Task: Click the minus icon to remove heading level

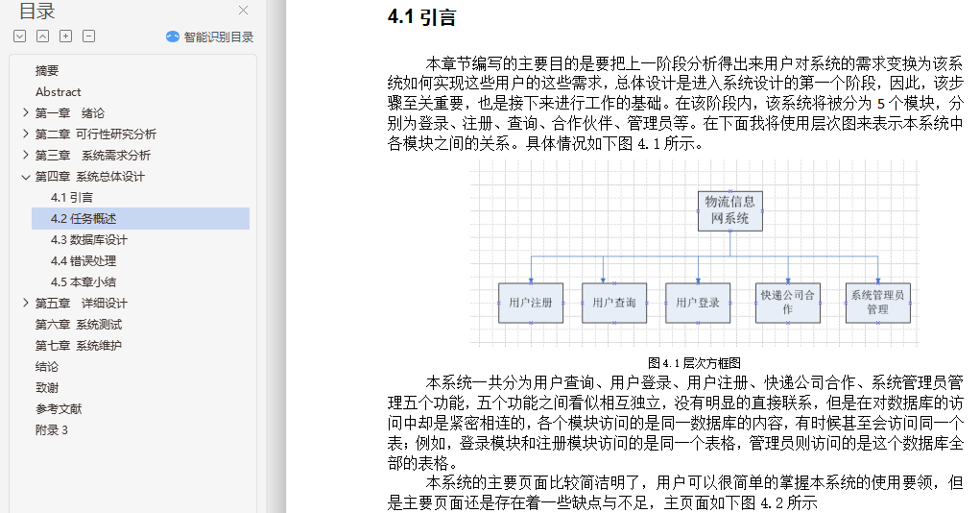Action: coord(88,37)
